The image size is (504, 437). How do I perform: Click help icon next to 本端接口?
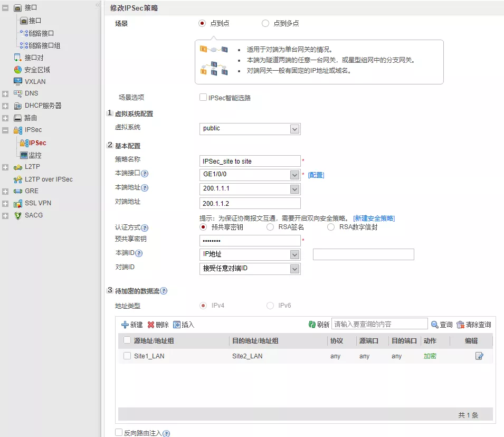(144, 174)
